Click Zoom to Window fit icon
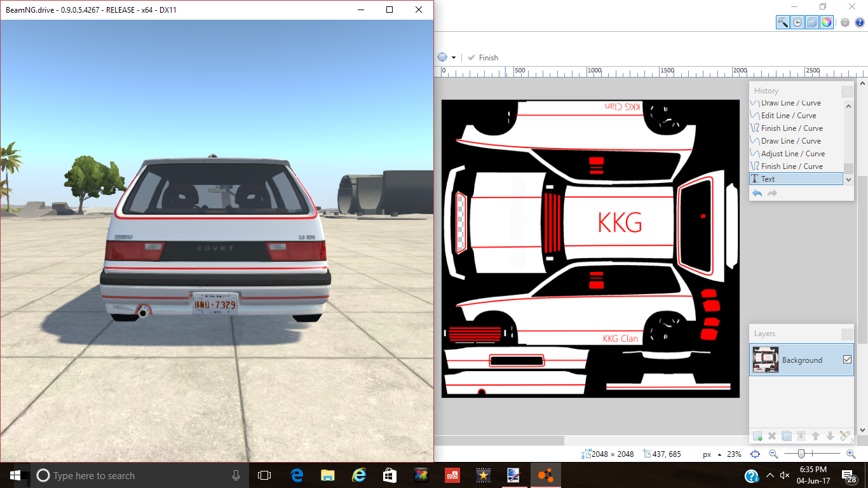Viewport: 868px width, 488px height. pyautogui.click(x=755, y=454)
